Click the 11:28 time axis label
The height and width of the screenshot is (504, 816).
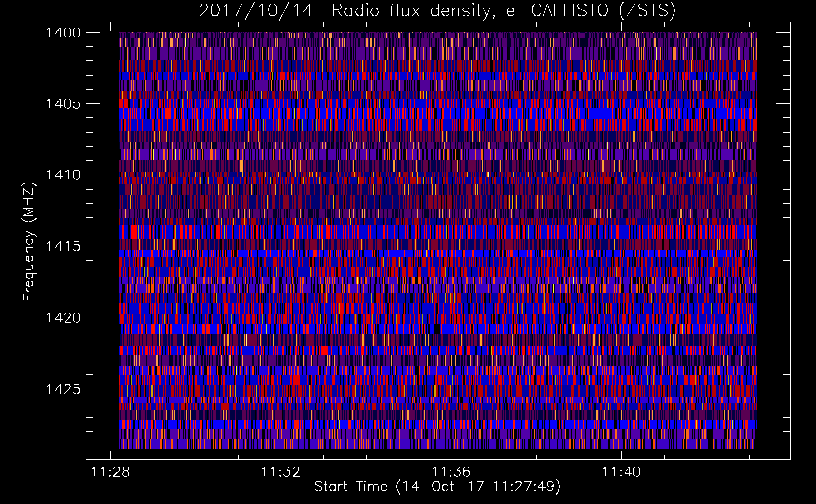coord(110,472)
